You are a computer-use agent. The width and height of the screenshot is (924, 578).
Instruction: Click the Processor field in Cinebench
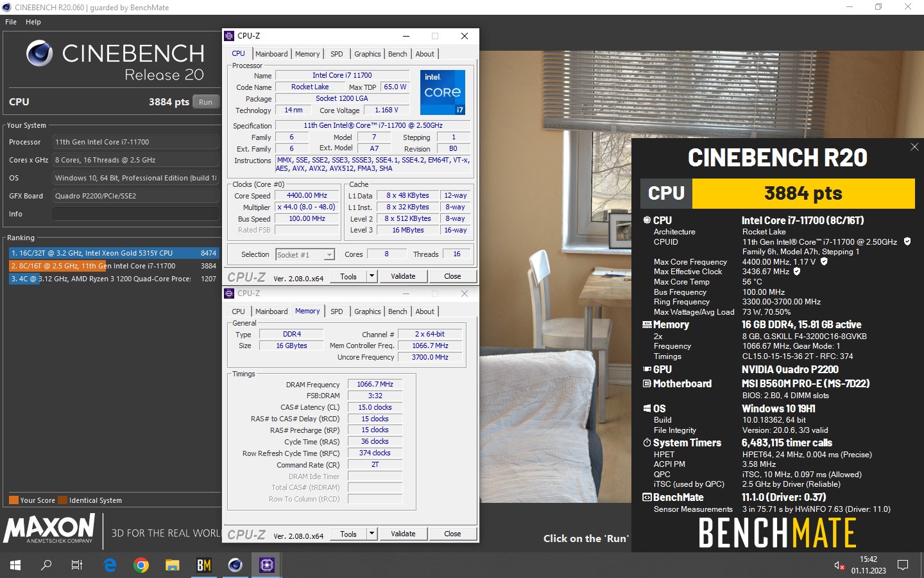[x=135, y=142]
